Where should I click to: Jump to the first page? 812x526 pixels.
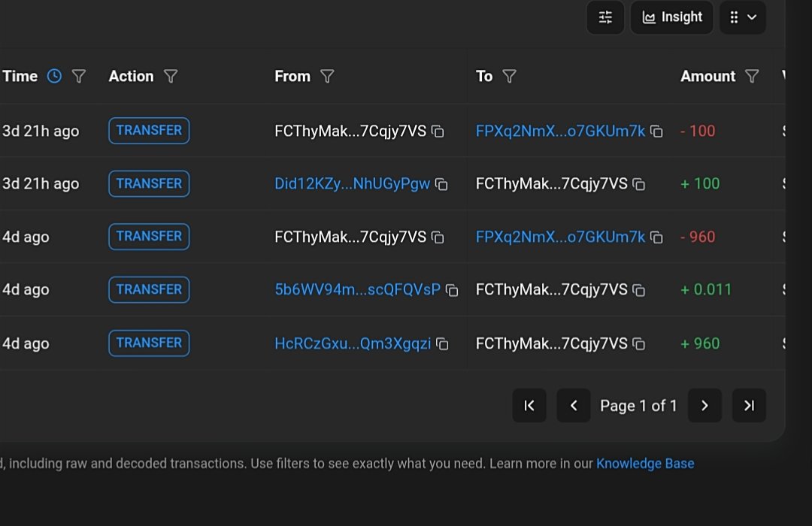(529, 405)
